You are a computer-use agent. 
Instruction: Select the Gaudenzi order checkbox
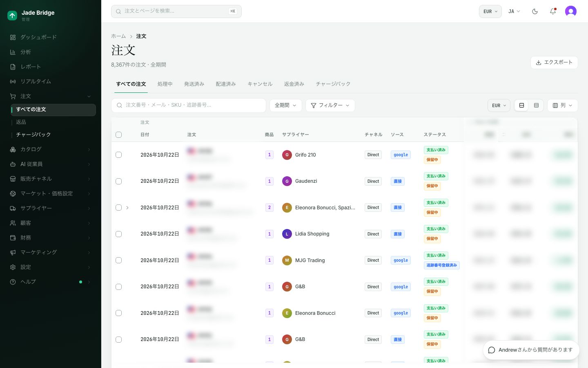pyautogui.click(x=119, y=181)
